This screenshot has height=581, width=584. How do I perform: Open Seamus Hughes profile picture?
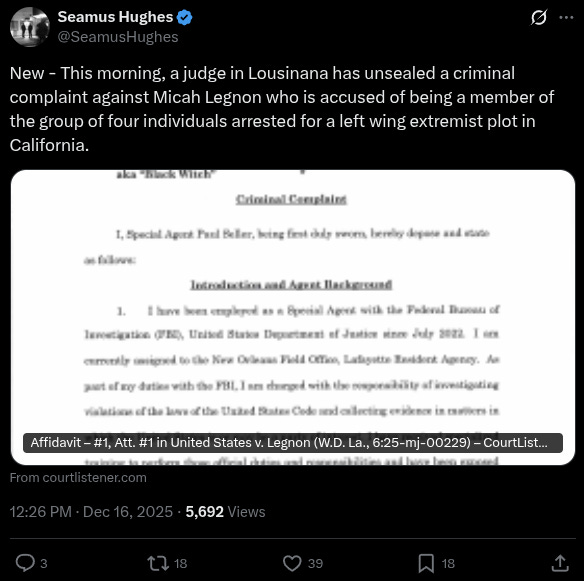click(30, 27)
